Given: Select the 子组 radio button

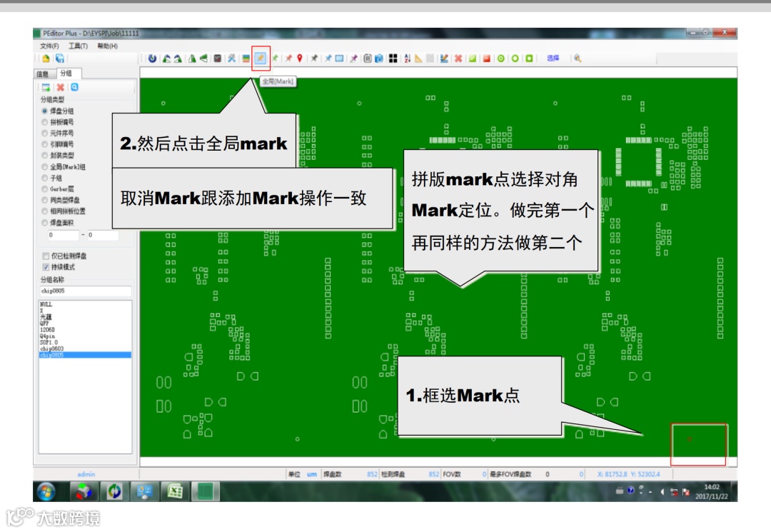Looking at the screenshot, I should tap(45, 178).
